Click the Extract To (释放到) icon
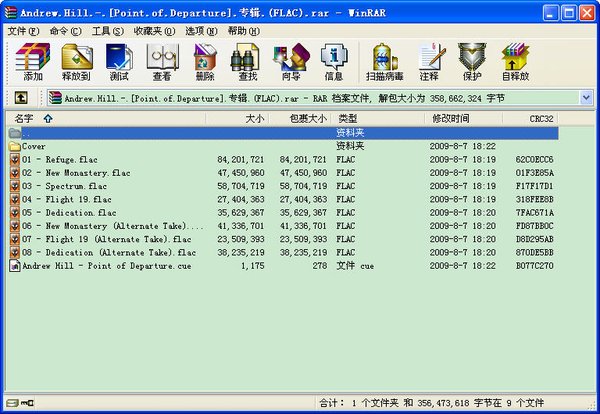Screen dimensions: 600x414 pyautogui.click(x=77, y=62)
